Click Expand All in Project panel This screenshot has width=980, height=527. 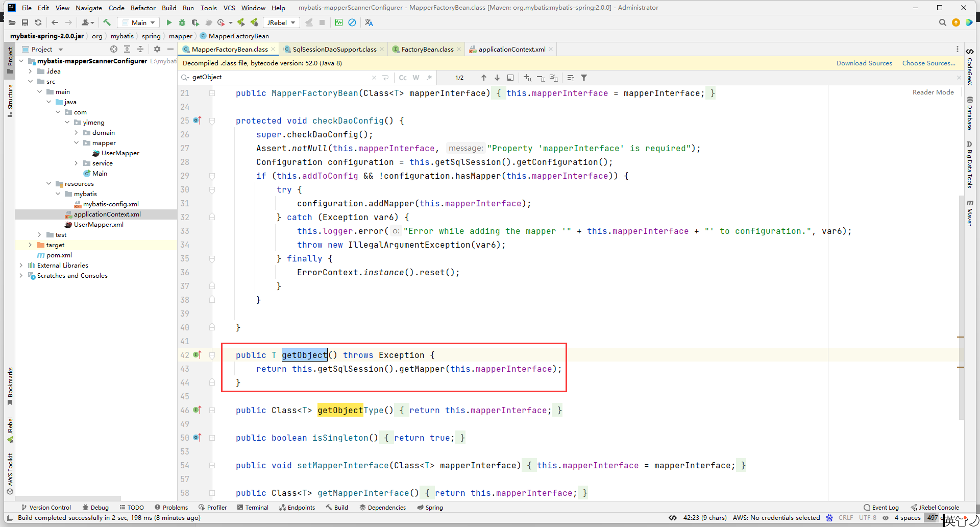coord(127,49)
